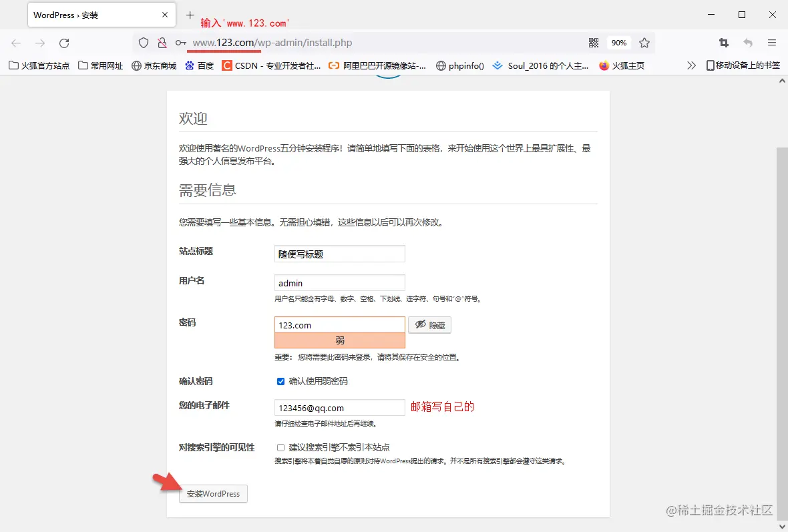Click the 安装WordPress button
The height and width of the screenshot is (532, 788).
point(213,493)
